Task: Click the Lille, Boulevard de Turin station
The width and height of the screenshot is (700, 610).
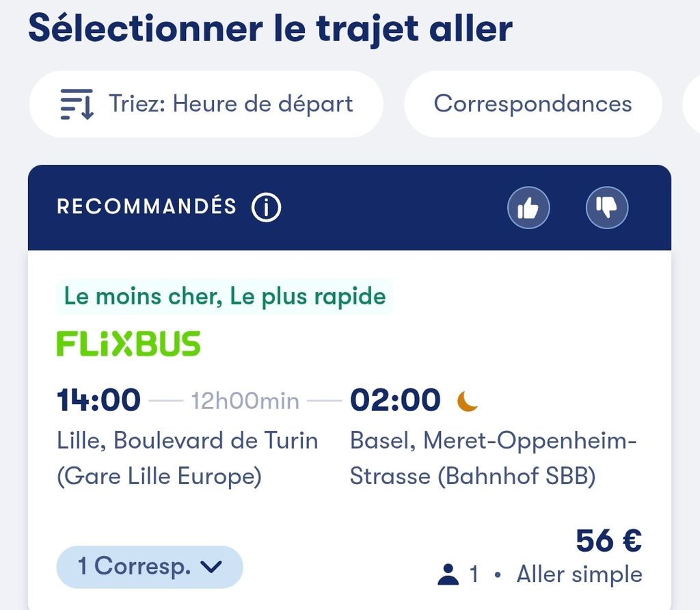Action: coord(187,458)
